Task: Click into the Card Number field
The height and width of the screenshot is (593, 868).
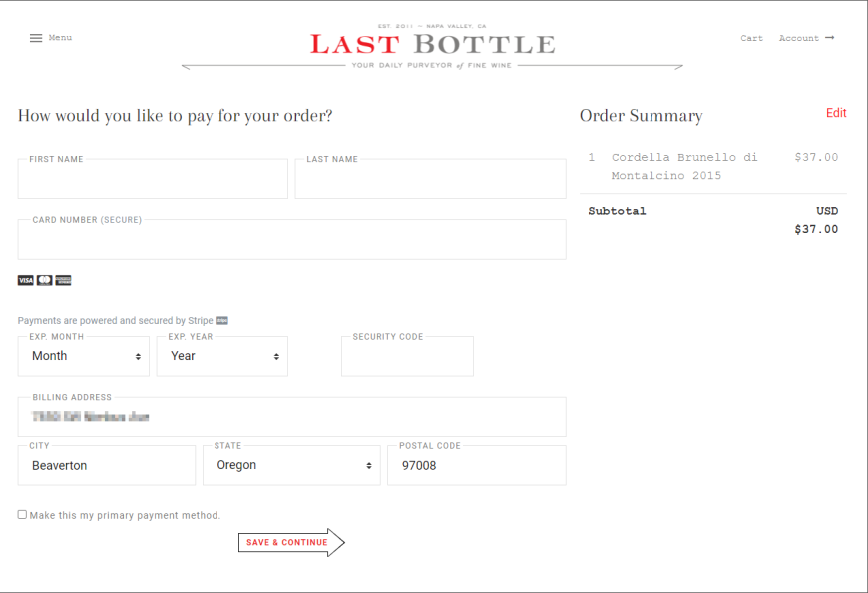Action: point(291,240)
